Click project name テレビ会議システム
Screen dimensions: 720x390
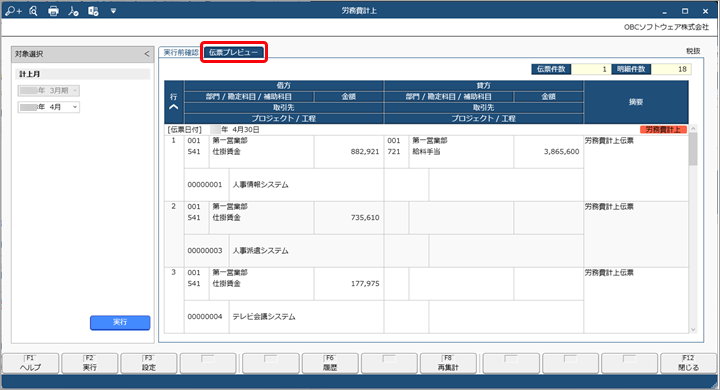(264, 317)
